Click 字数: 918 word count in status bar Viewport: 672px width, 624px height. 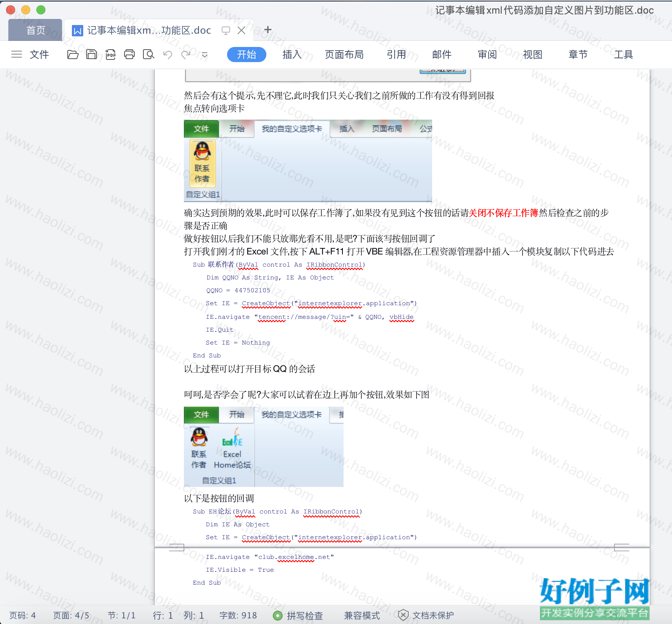click(x=238, y=615)
